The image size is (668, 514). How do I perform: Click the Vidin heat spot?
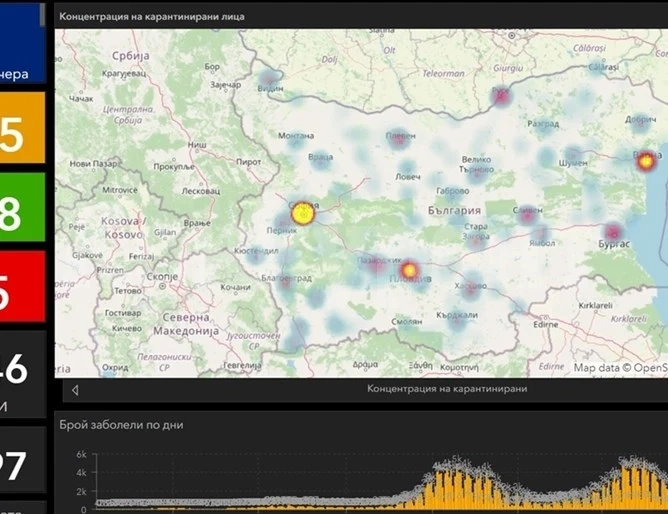point(269,80)
